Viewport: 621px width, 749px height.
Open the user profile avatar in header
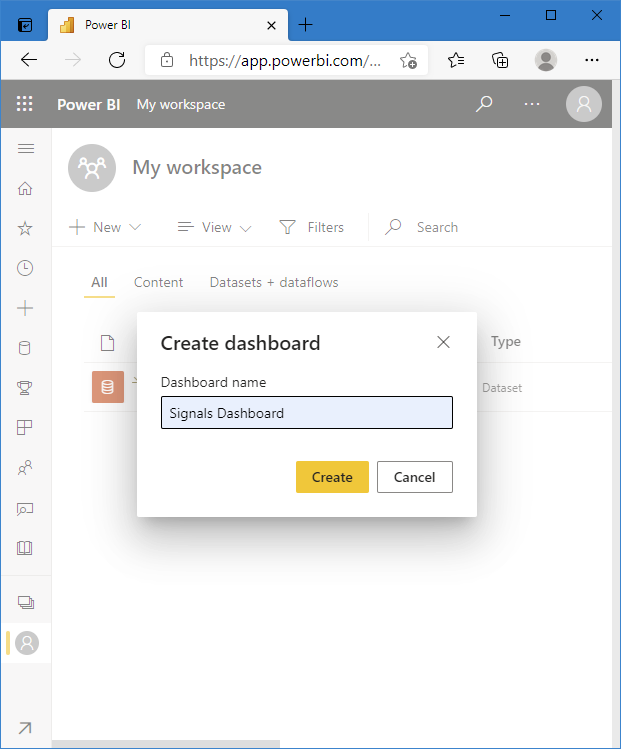[584, 104]
